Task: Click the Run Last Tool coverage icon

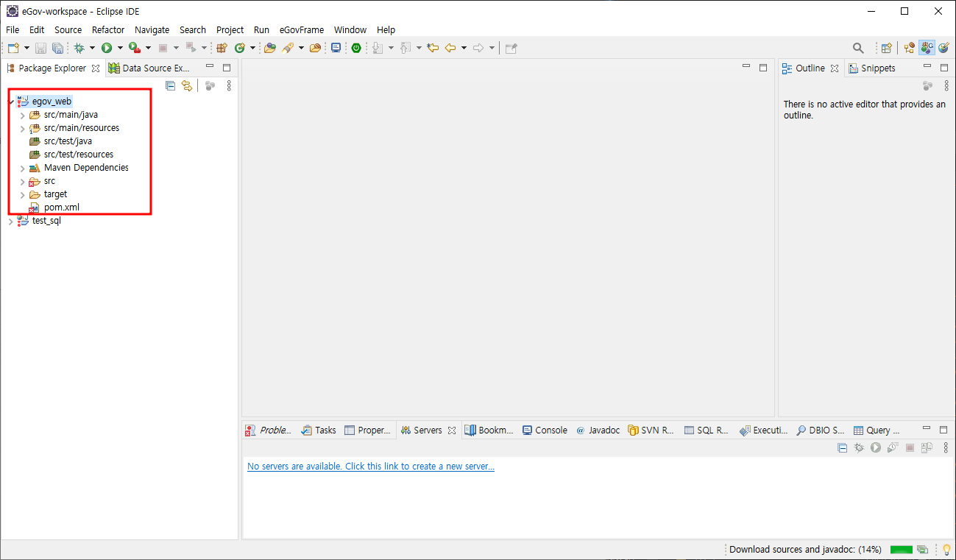Action: click(x=135, y=48)
